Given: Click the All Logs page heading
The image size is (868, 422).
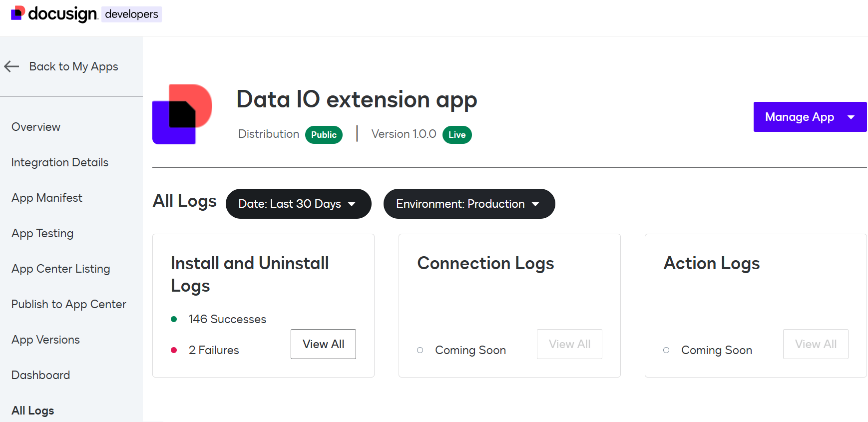Looking at the screenshot, I should (x=185, y=201).
